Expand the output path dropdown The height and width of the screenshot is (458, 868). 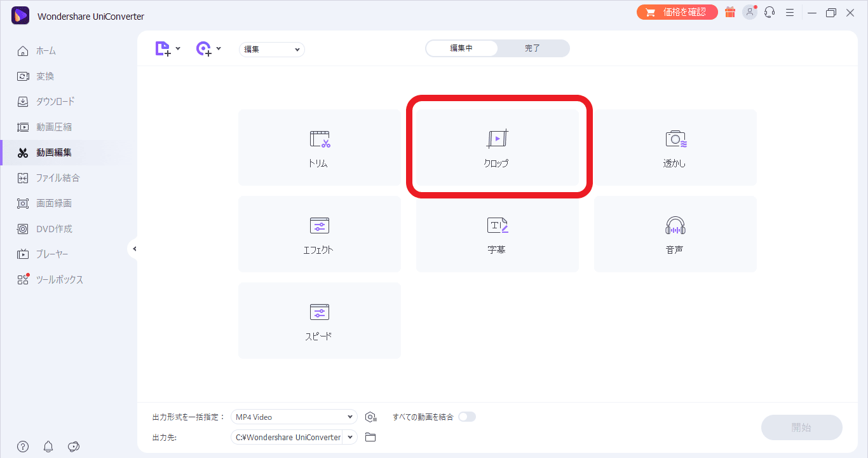coord(350,437)
